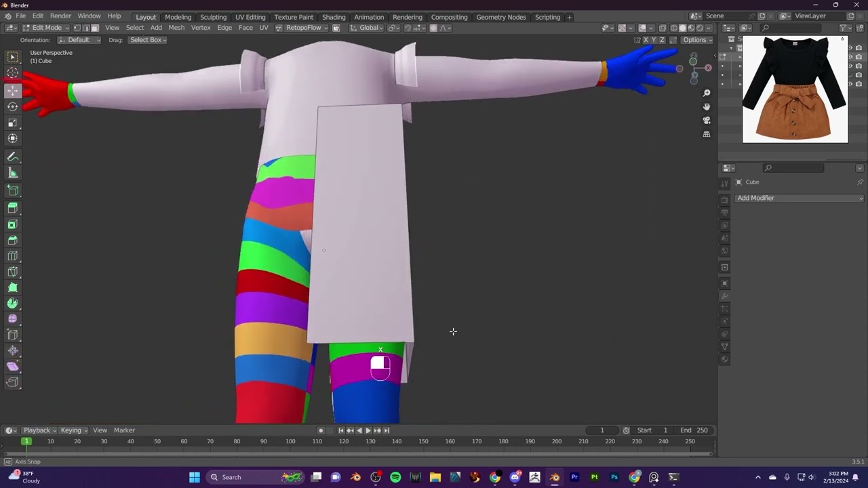Pick the Annotate pencil tool
This screenshot has width=868, height=488.
[13, 157]
